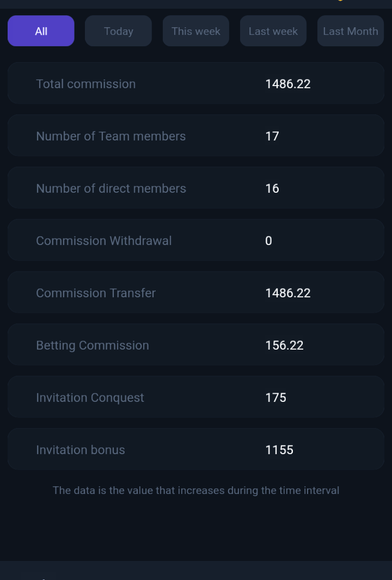Choose the Last week filter
The image size is (392, 580).
[x=273, y=31]
